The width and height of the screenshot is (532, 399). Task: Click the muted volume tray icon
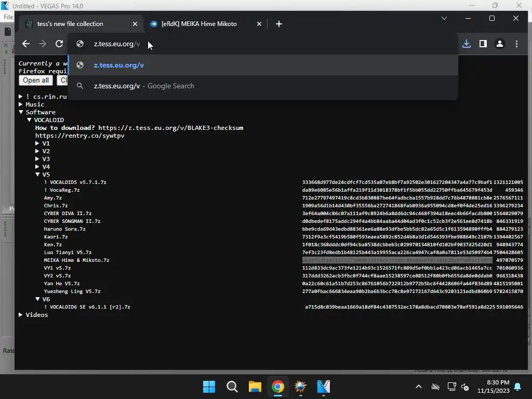point(465,387)
